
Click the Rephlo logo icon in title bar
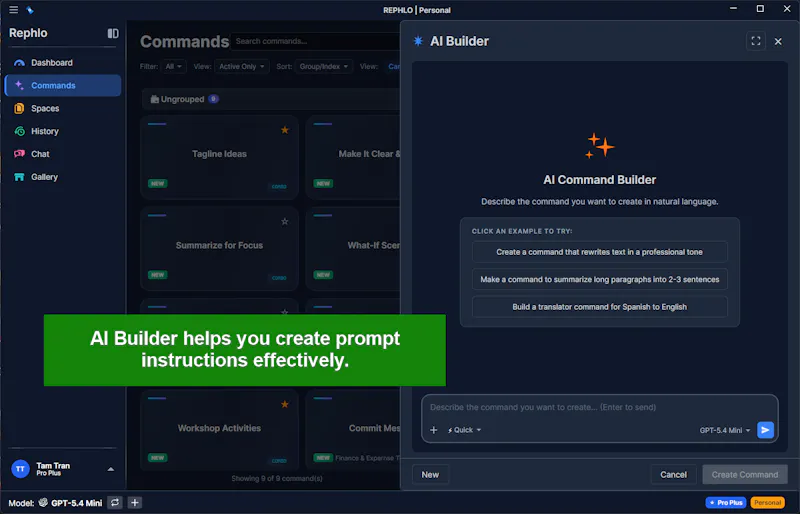pyautogui.click(x=30, y=10)
